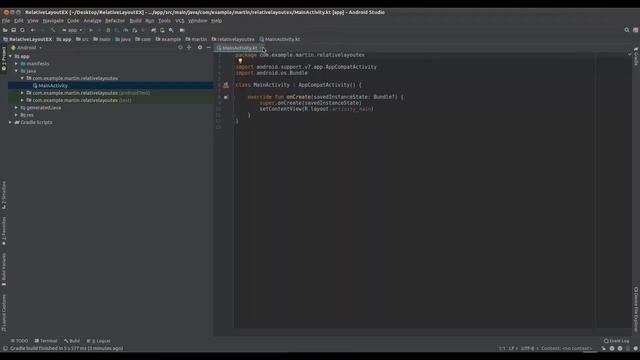640x360 pixels.
Task: Open the Navigate menu
Action: tap(53, 21)
